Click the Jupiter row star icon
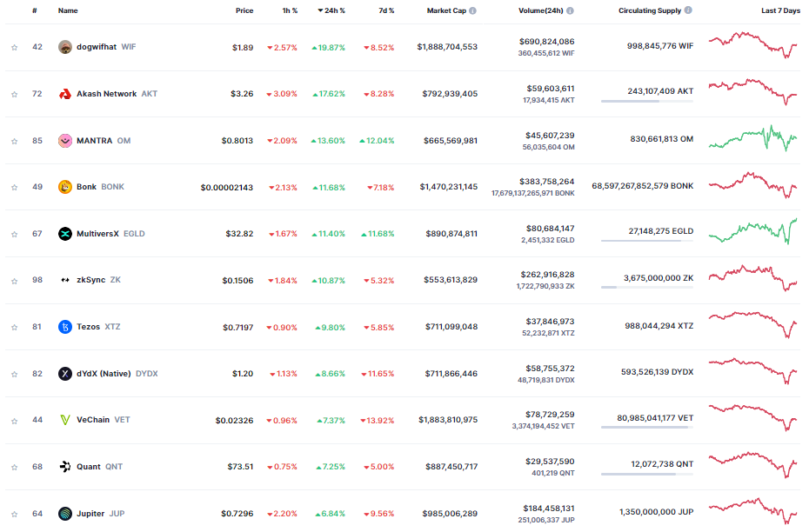This screenshot has width=809, height=532. [x=15, y=514]
